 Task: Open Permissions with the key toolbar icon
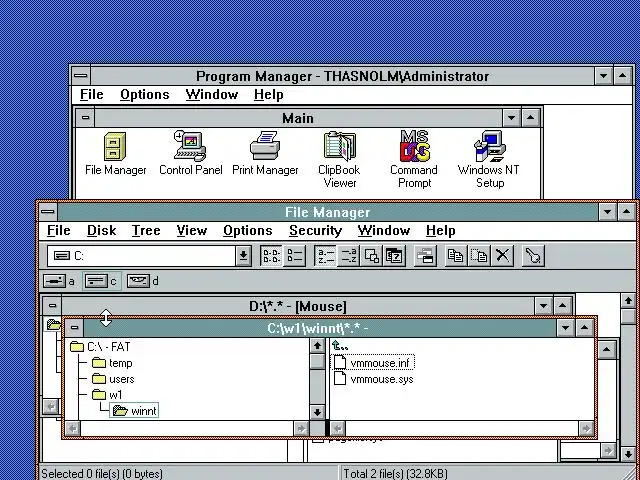tap(533, 256)
